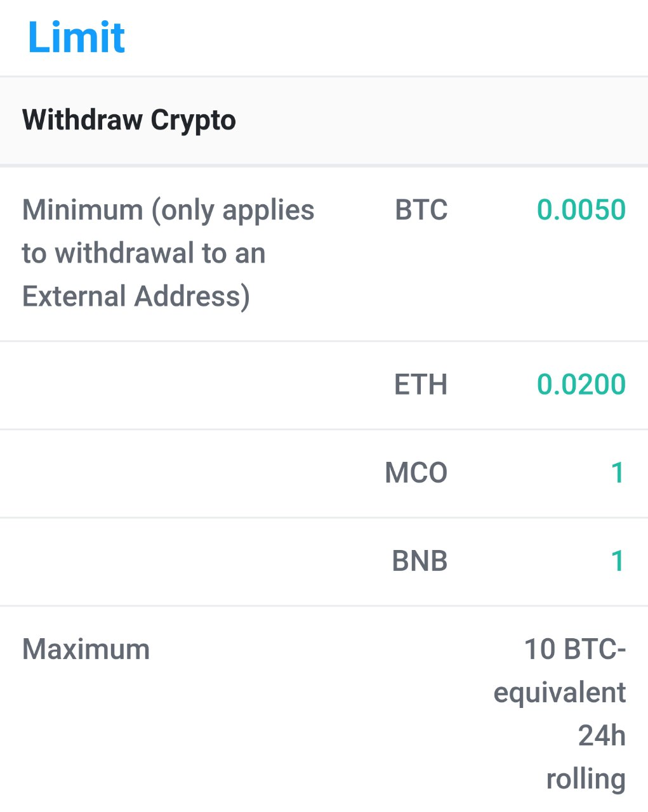The image size is (648, 812).
Task: Click the ETH currency label
Action: tap(420, 384)
